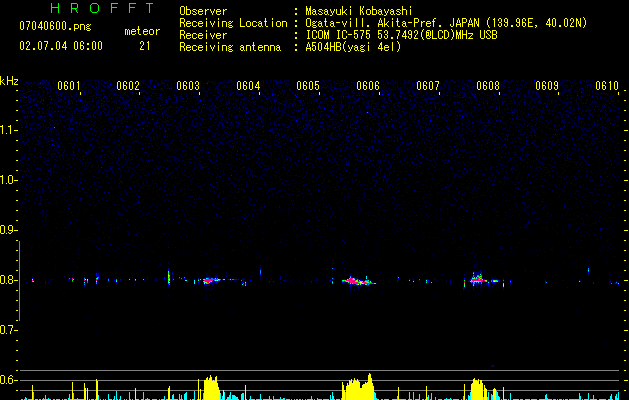
Task: Click the 0606 time marker
Action: [368, 86]
